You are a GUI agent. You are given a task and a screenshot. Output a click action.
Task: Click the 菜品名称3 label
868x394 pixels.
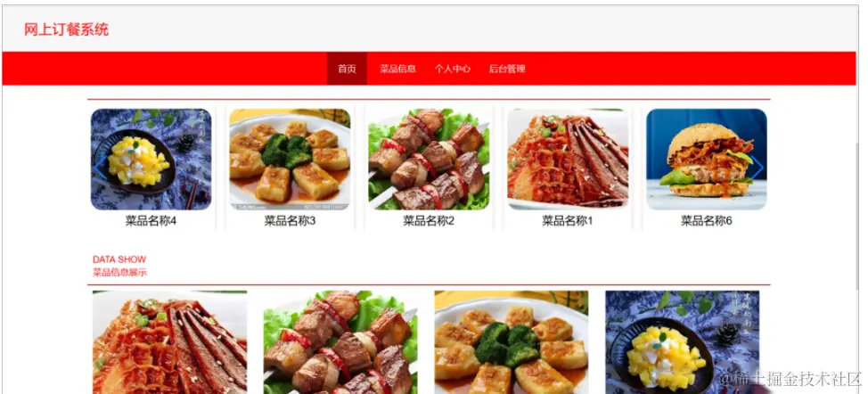290,221
